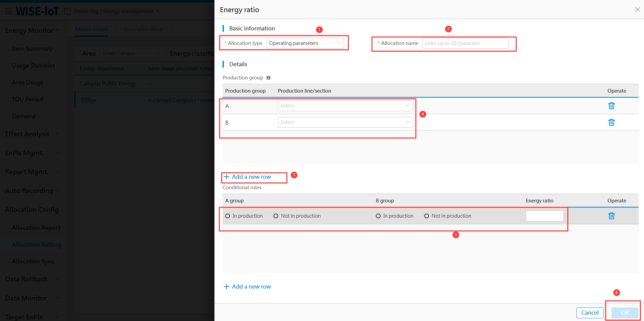
Task: Click plus icon above Conditional rules
Action: tap(227, 177)
